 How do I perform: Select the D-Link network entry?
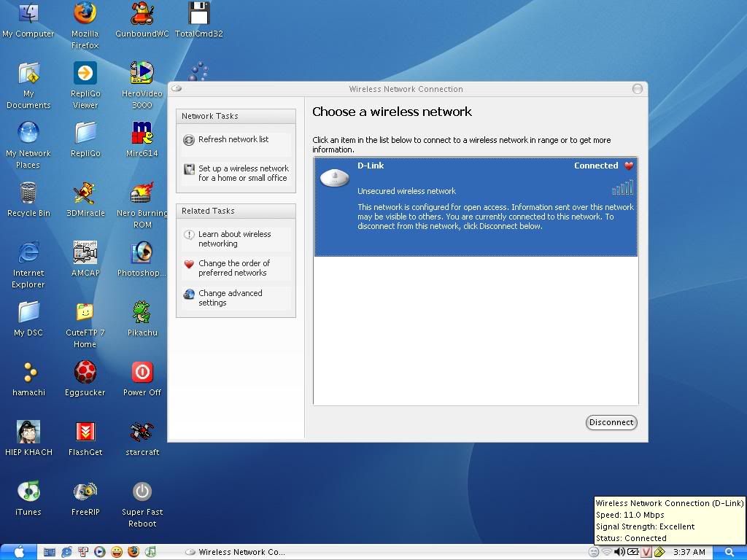(x=476, y=206)
